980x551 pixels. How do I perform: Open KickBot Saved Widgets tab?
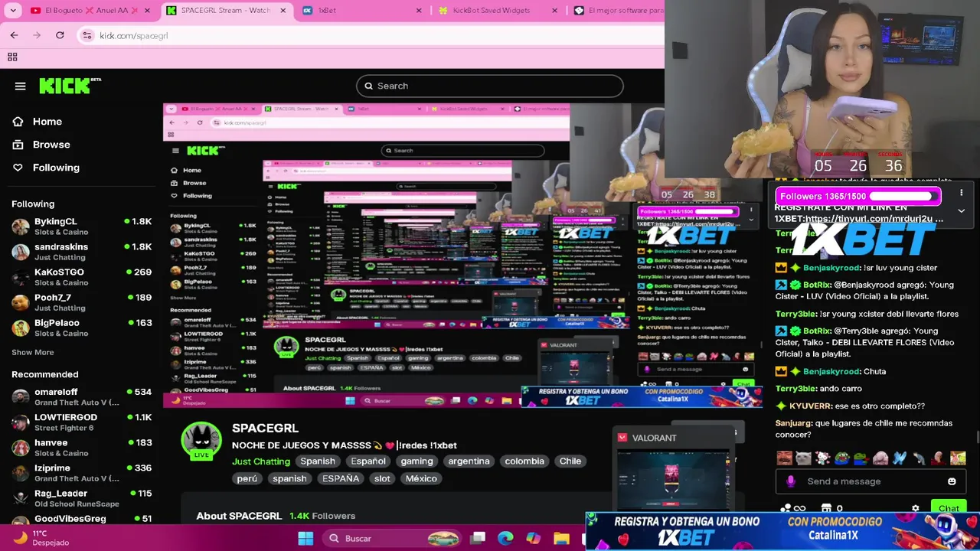click(498, 11)
